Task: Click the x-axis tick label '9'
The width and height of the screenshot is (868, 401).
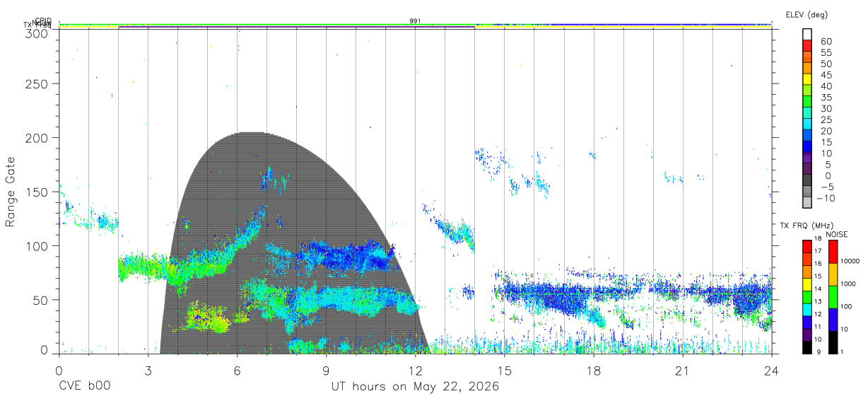Action: [x=326, y=371]
